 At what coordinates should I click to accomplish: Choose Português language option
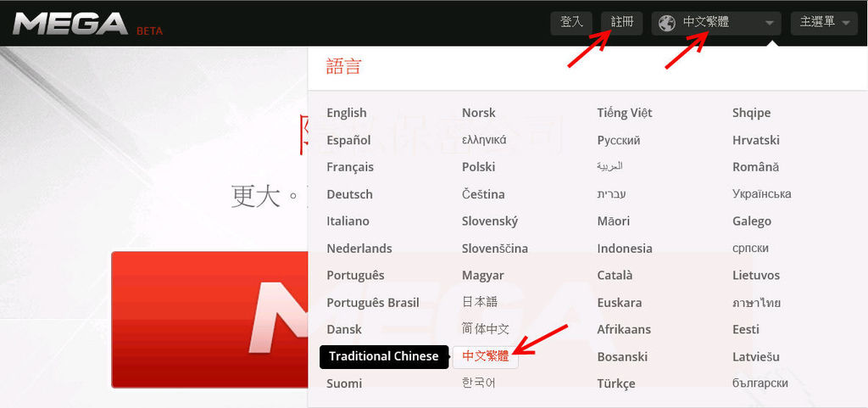(355, 276)
